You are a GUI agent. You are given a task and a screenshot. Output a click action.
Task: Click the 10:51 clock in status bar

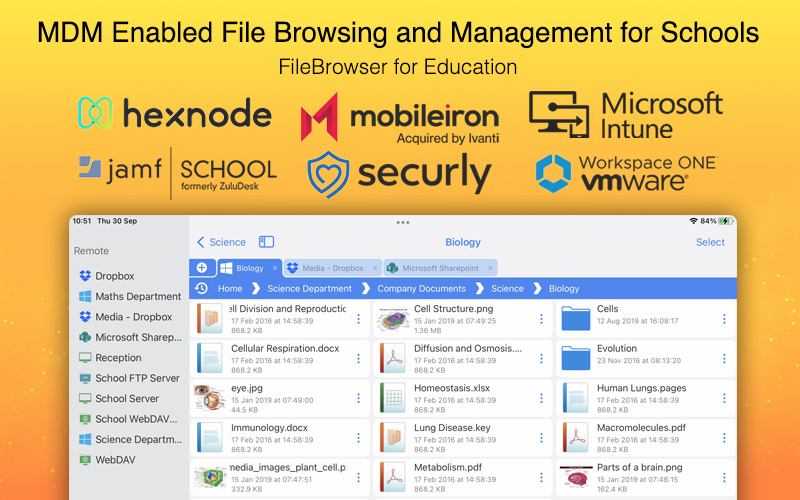[82, 221]
